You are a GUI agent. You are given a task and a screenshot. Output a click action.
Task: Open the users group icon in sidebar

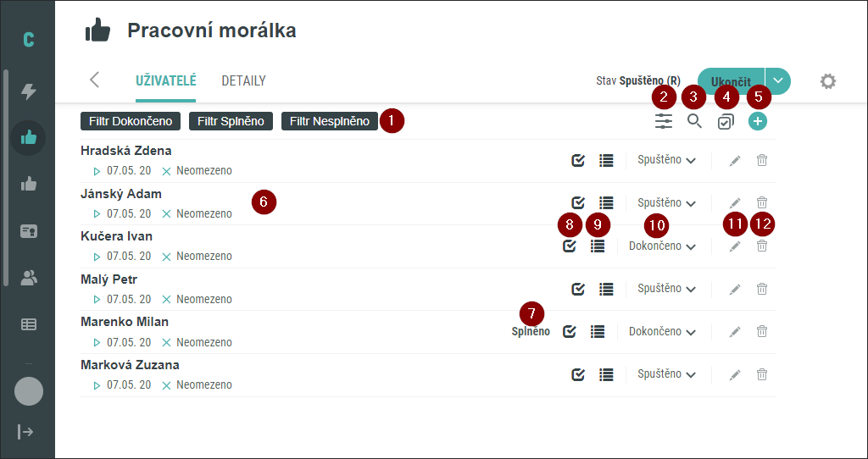28,278
